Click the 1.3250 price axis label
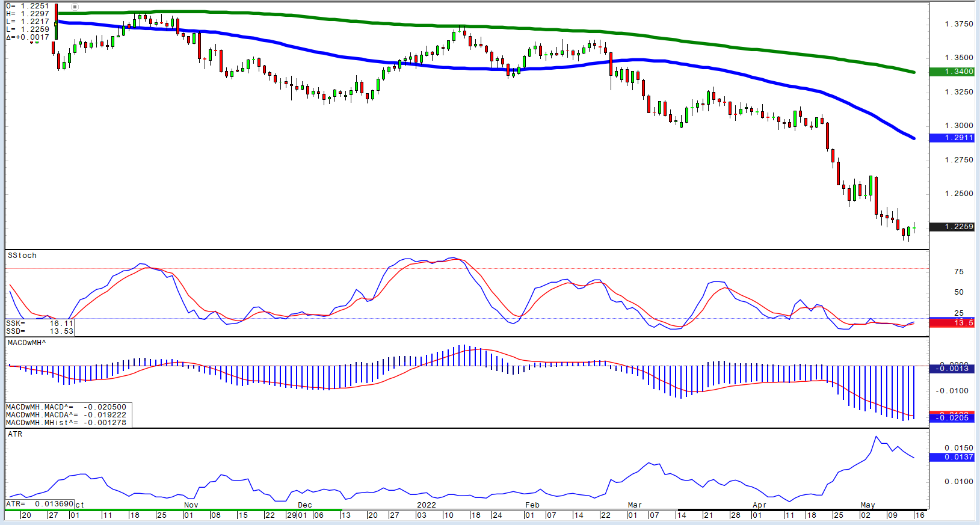The image size is (980, 525). (959, 92)
